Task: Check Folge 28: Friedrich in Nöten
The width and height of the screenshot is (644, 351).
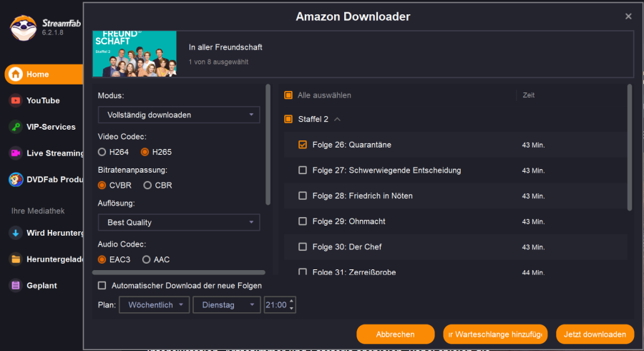Action: pos(303,196)
